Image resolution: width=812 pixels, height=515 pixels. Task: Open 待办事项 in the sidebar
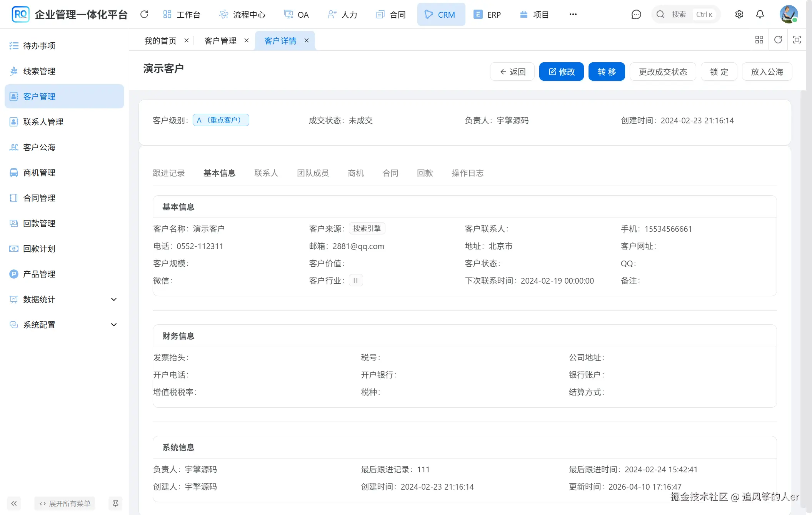pos(64,46)
